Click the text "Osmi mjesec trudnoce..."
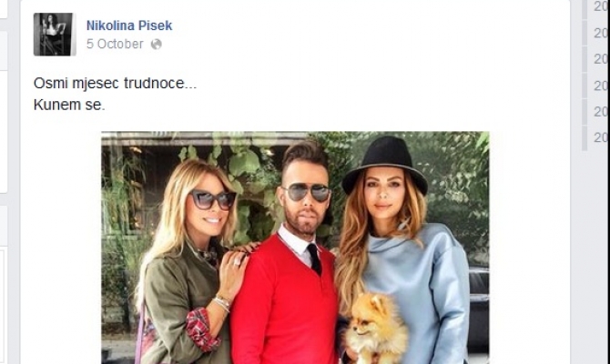610x364 pixels. pos(115,83)
